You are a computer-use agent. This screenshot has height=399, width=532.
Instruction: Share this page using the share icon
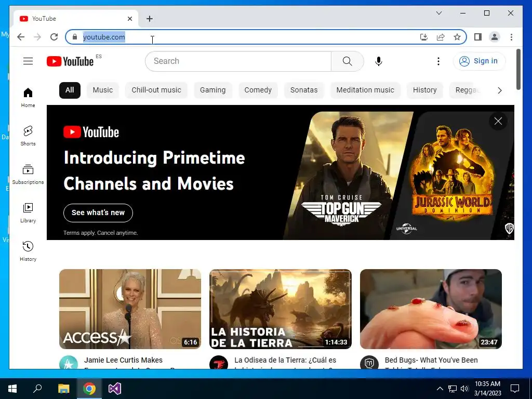pyautogui.click(x=441, y=37)
